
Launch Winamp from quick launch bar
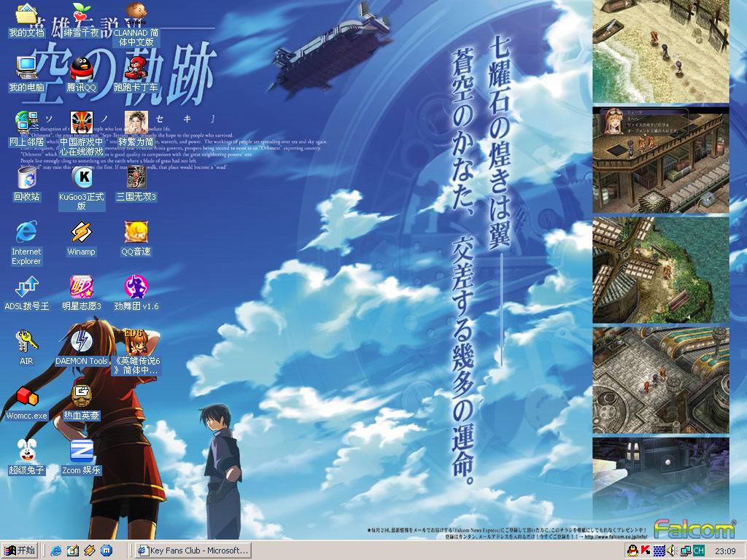(89, 551)
